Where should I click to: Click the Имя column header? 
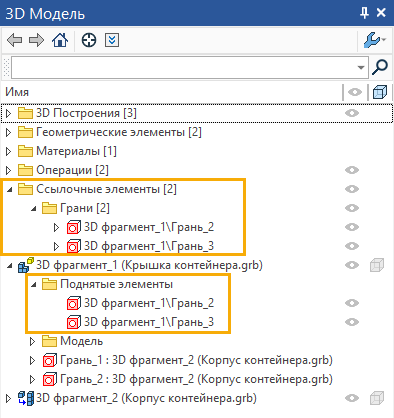point(17,92)
